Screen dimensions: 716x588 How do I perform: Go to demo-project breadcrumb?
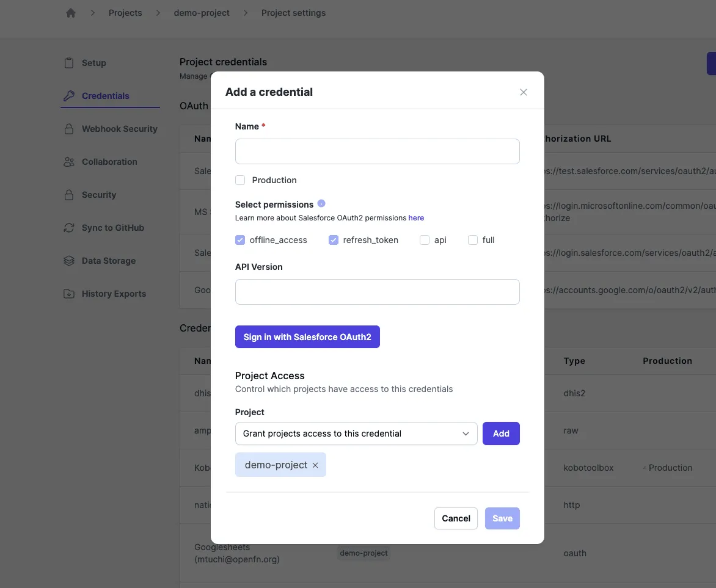pos(202,13)
